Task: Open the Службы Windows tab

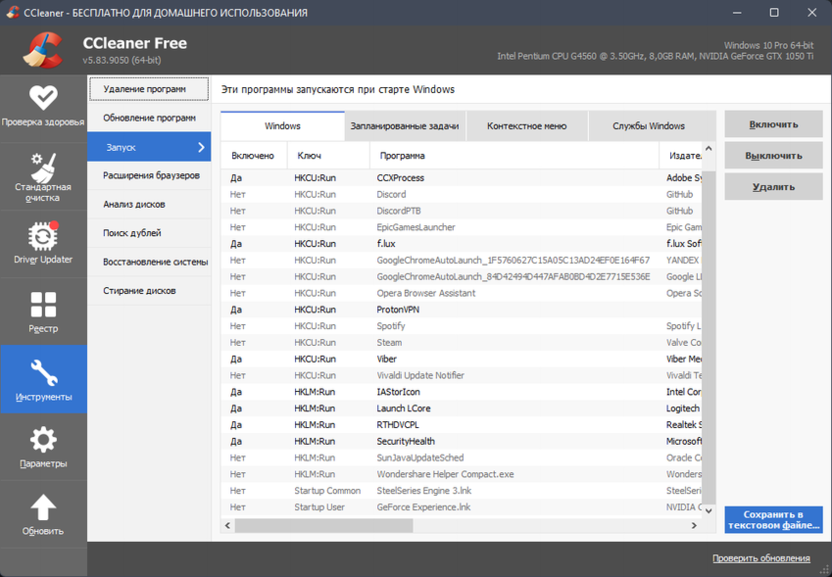Action: coord(650,126)
